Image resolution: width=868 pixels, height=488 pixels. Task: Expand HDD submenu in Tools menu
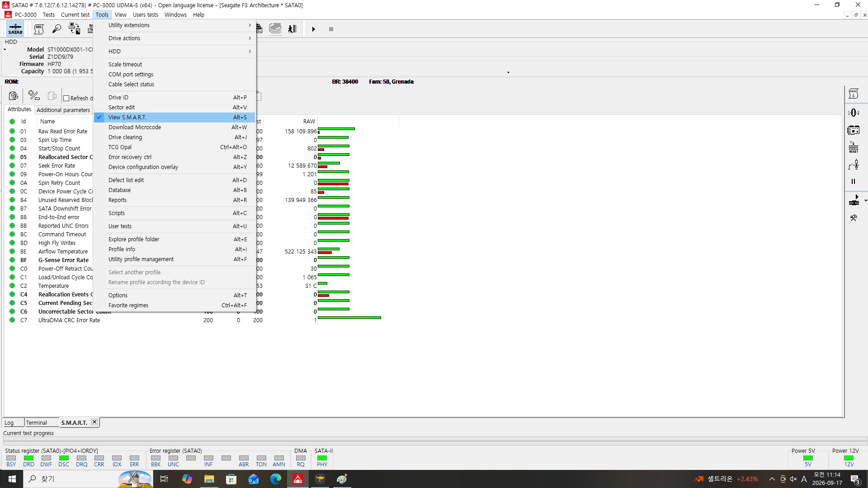175,52
